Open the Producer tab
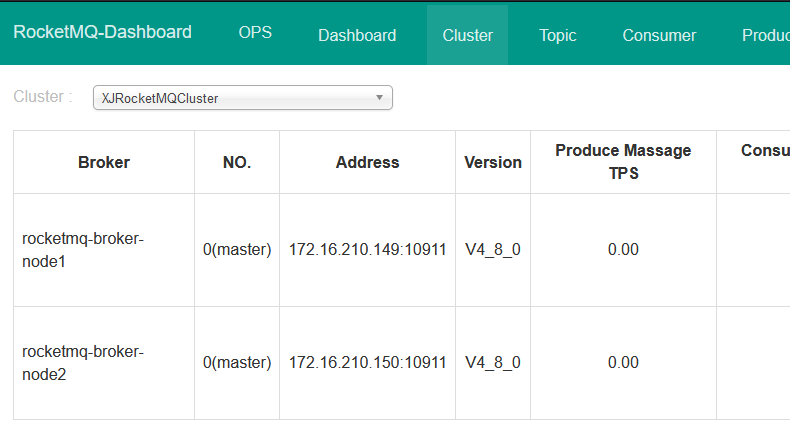Screen dimensions: 790x437 tap(766, 35)
